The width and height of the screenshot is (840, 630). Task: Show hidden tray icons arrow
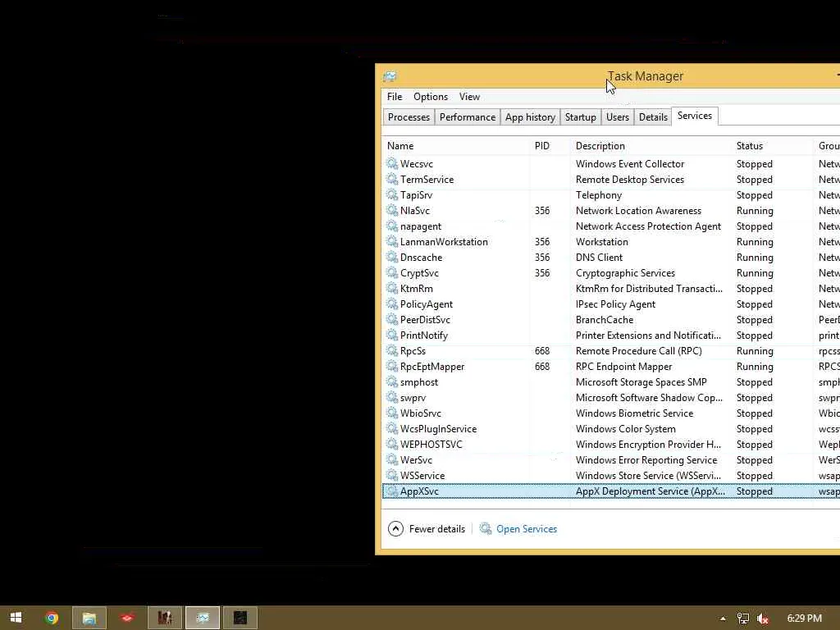coord(723,619)
